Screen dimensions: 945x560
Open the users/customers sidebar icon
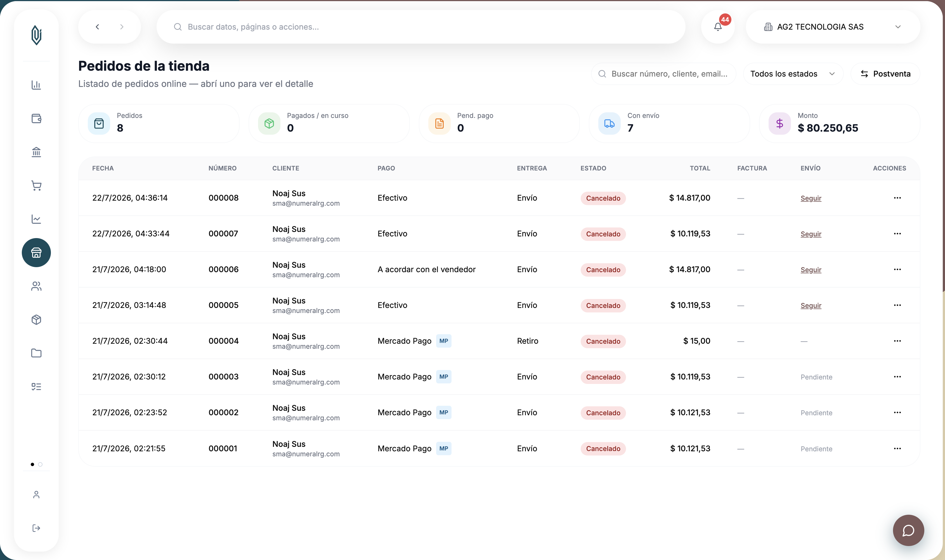pyautogui.click(x=36, y=286)
